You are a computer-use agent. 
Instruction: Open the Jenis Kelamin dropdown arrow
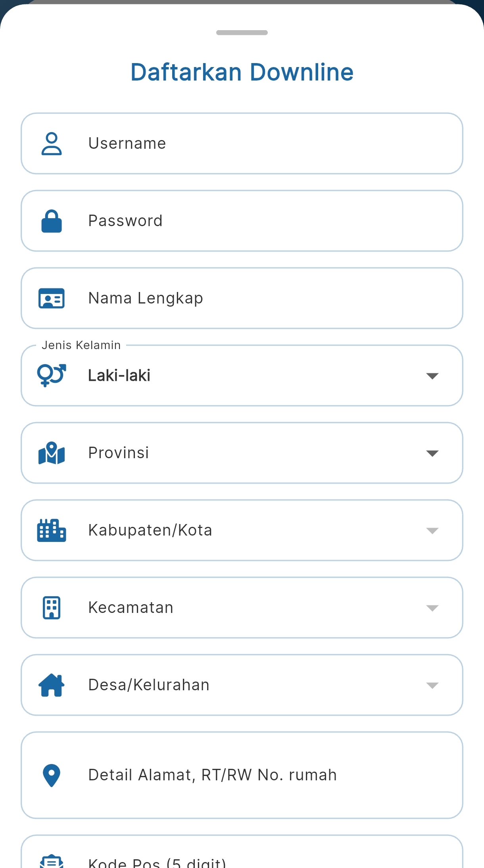(x=432, y=376)
